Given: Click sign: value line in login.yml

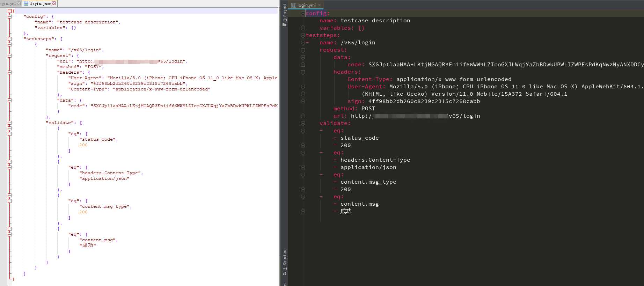Looking at the screenshot, I should click(x=414, y=101).
